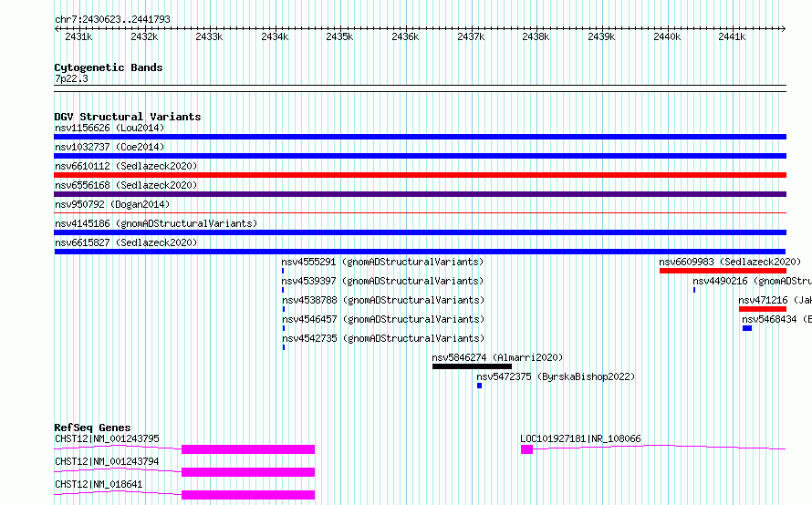Select the purple nsv6556168 (Sedlazeck2020) bar

click(420, 194)
